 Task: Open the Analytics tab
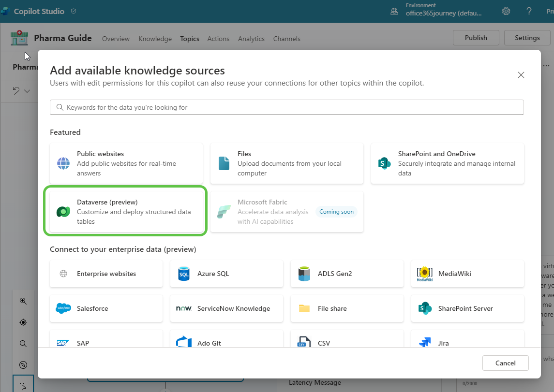click(x=251, y=39)
